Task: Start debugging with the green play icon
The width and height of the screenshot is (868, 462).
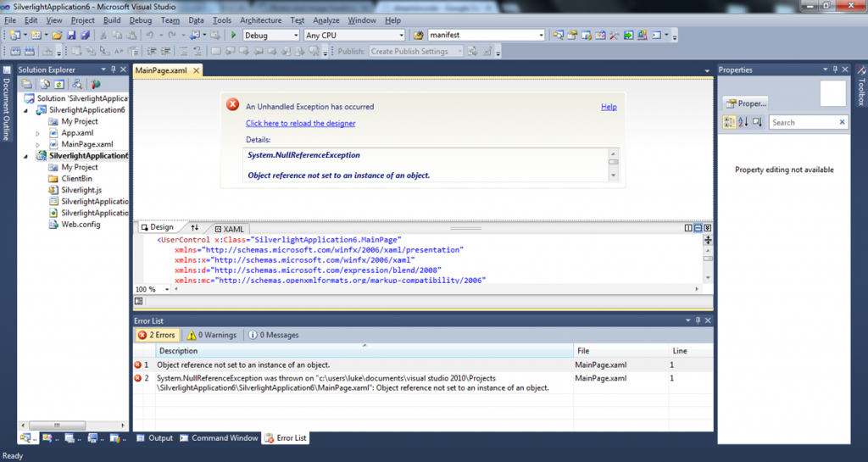Action: [234, 35]
